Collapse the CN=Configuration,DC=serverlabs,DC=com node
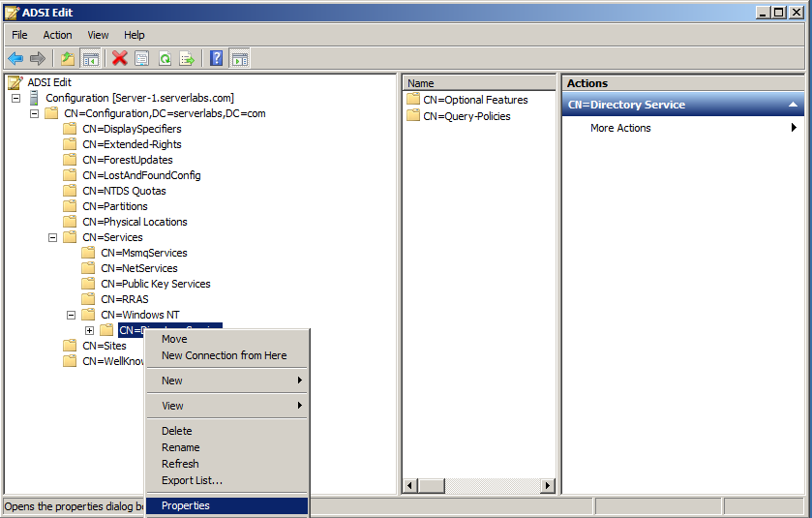The height and width of the screenshot is (518, 812). [34, 113]
